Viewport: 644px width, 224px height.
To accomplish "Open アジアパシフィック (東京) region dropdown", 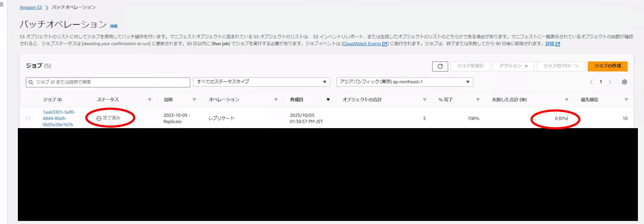I will pyautogui.click(x=405, y=82).
